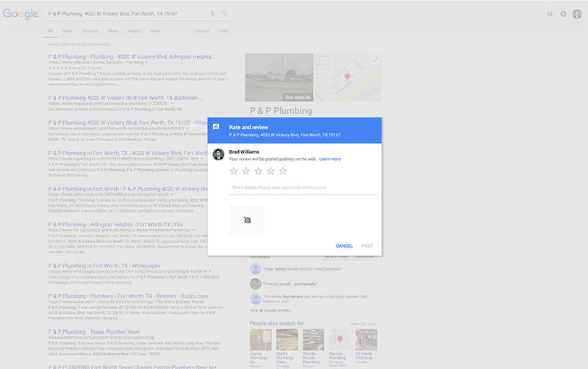Switch to Shopping search tab
Screen dimensions: 588x369
pyautogui.click(x=90, y=31)
